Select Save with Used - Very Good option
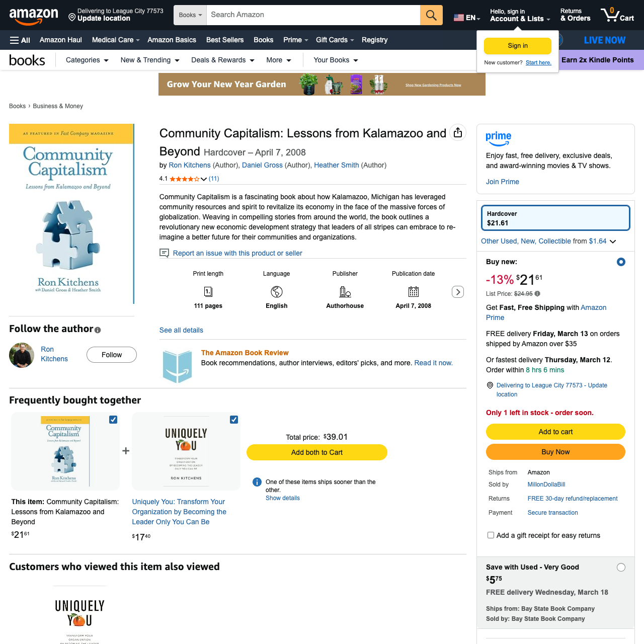The image size is (644, 644). [621, 568]
